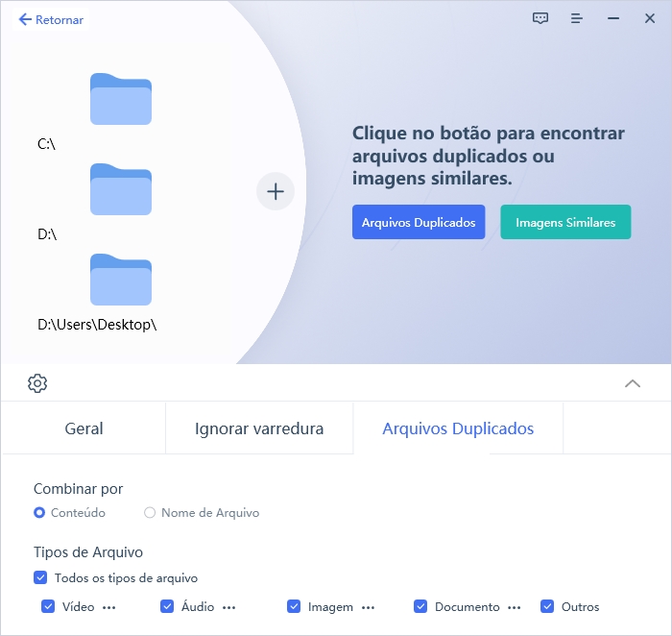The image size is (672, 636).
Task: Open settings gear icon
Action: coord(37,383)
